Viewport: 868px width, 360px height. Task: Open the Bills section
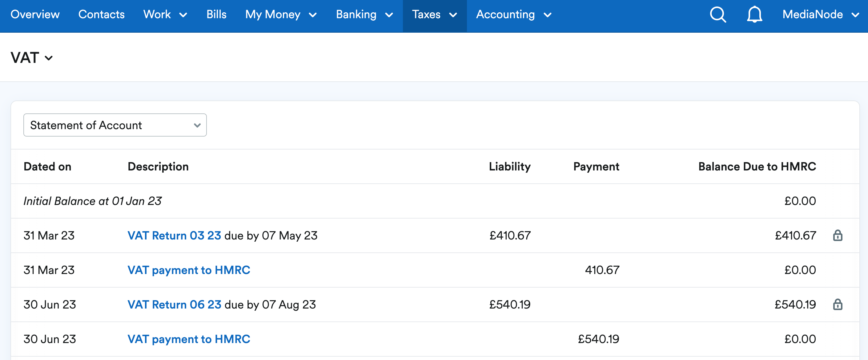click(217, 14)
